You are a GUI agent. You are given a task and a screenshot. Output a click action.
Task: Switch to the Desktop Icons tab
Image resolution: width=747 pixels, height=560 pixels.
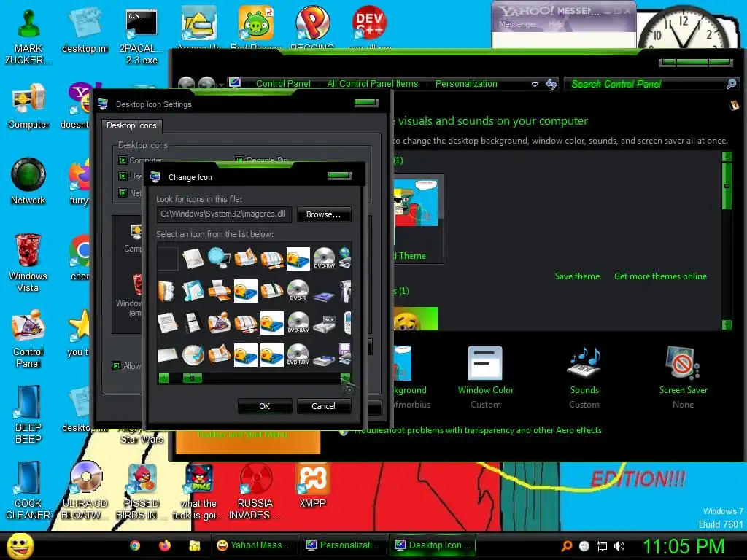[131, 125]
